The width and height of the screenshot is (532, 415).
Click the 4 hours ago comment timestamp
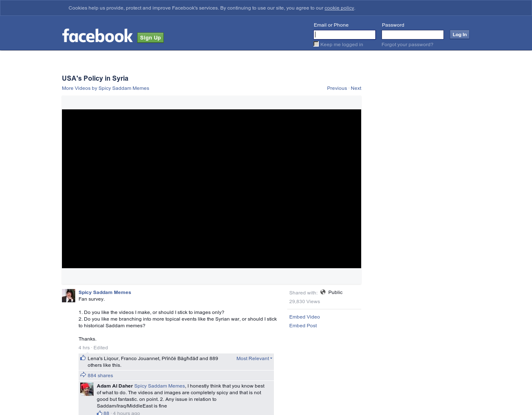coord(126,413)
